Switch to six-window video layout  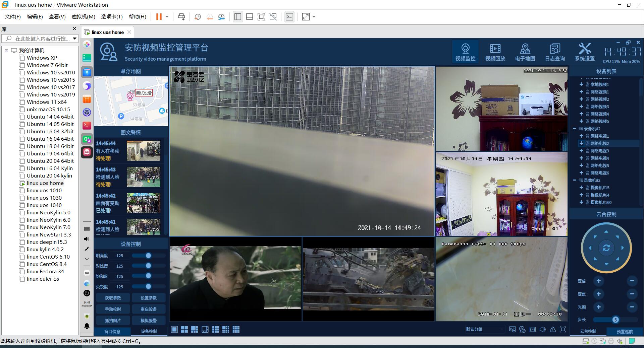pyautogui.click(x=195, y=330)
